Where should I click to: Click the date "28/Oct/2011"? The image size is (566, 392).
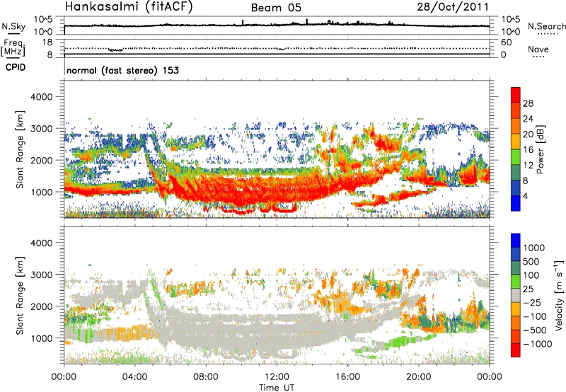click(x=453, y=7)
